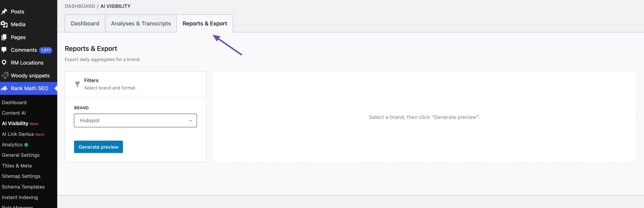The image size is (644, 208).
Task: Click the Filters funnel icon
Action: tap(77, 84)
